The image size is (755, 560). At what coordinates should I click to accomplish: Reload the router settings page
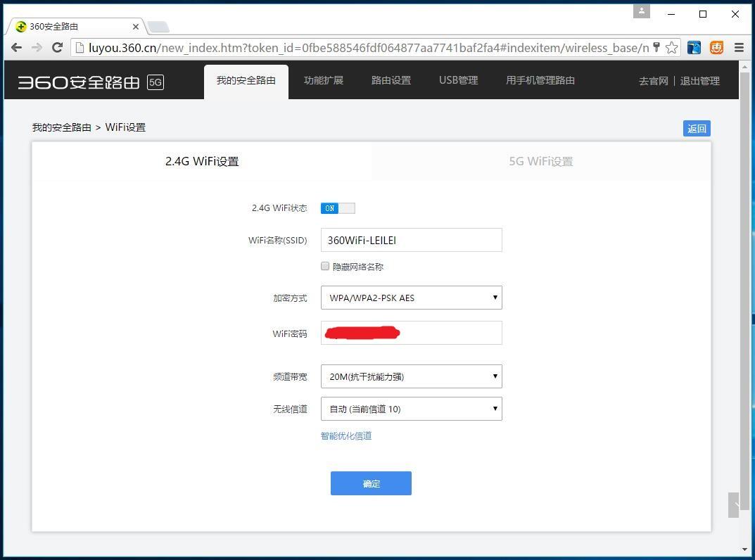pyautogui.click(x=58, y=47)
